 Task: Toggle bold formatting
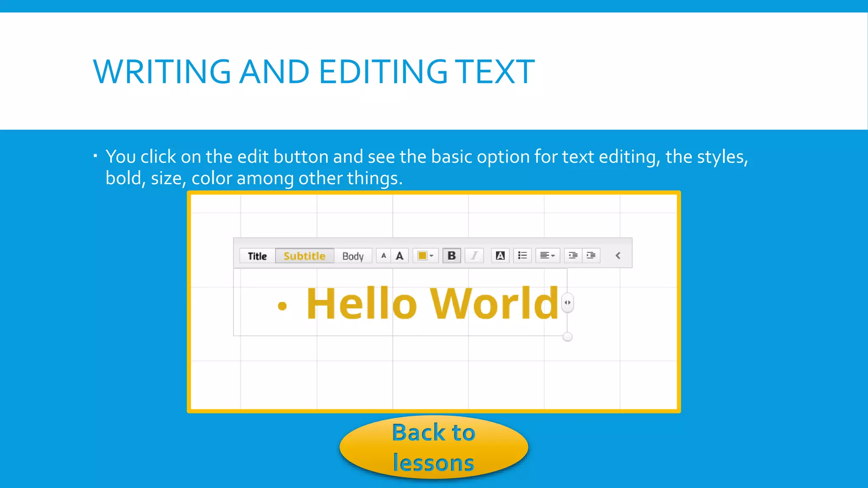[x=452, y=256]
